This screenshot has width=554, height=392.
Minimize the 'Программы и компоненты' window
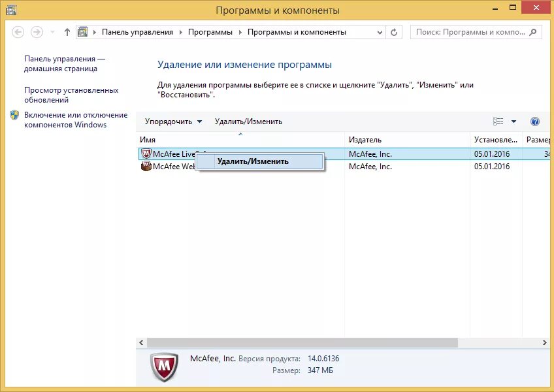point(495,8)
